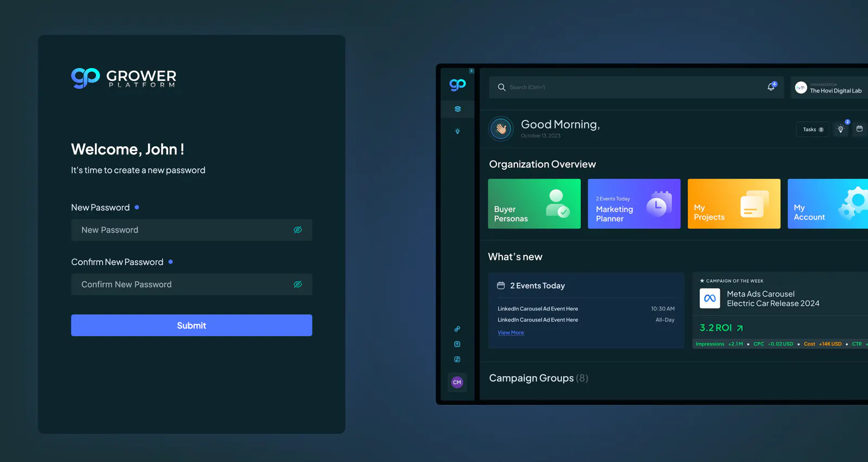The width and height of the screenshot is (868, 462).
Task: Click the Tasks button
Action: [813, 130]
